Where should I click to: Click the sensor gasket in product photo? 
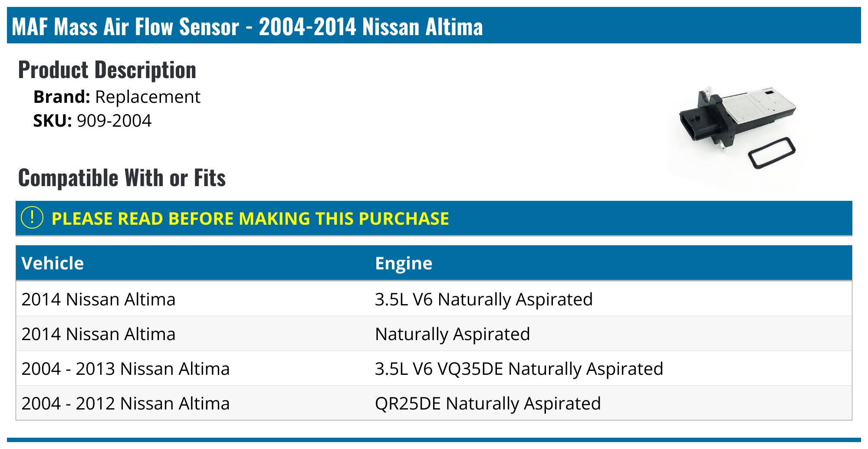(x=772, y=152)
